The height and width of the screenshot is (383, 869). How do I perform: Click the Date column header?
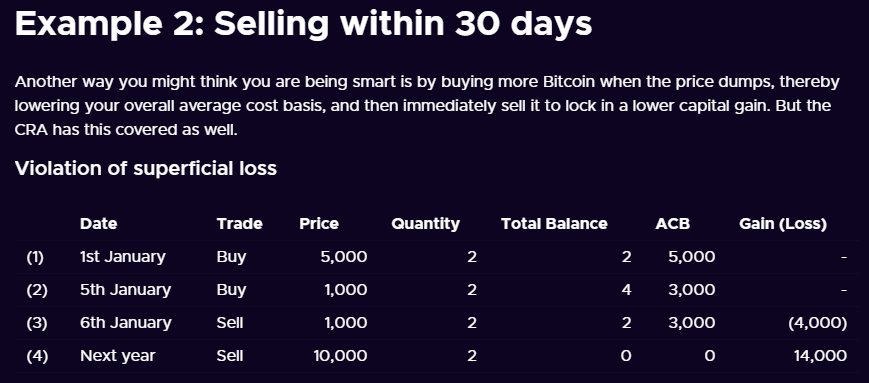[99, 223]
